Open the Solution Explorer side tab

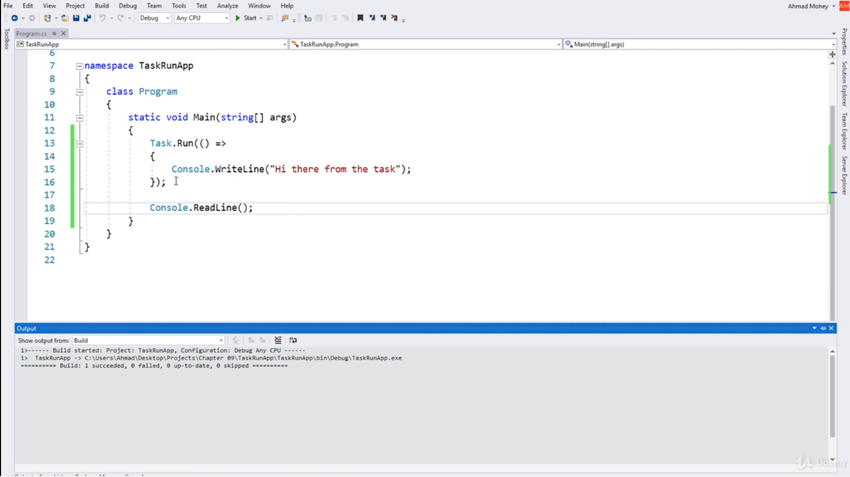tap(844, 83)
